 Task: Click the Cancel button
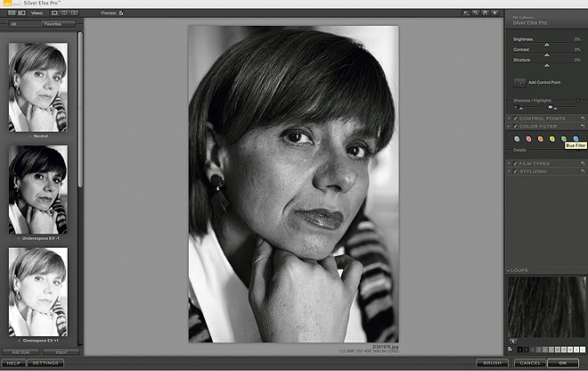point(530,363)
